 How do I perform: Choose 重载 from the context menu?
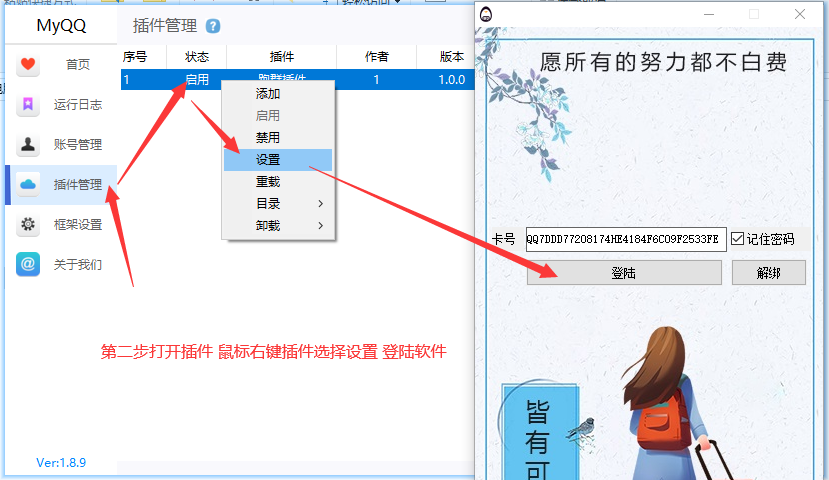pos(268,182)
